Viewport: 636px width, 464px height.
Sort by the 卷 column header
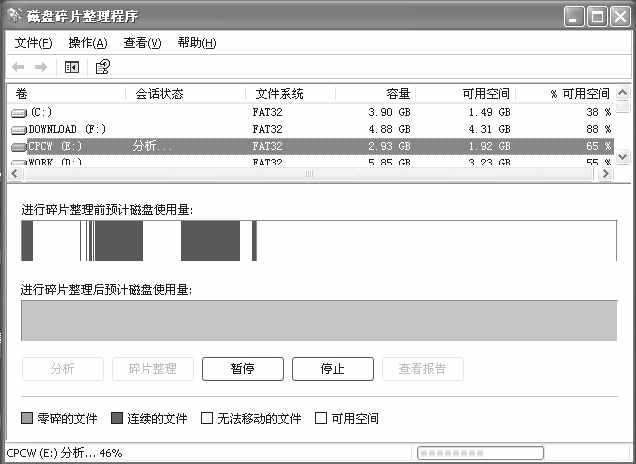(x=66, y=94)
